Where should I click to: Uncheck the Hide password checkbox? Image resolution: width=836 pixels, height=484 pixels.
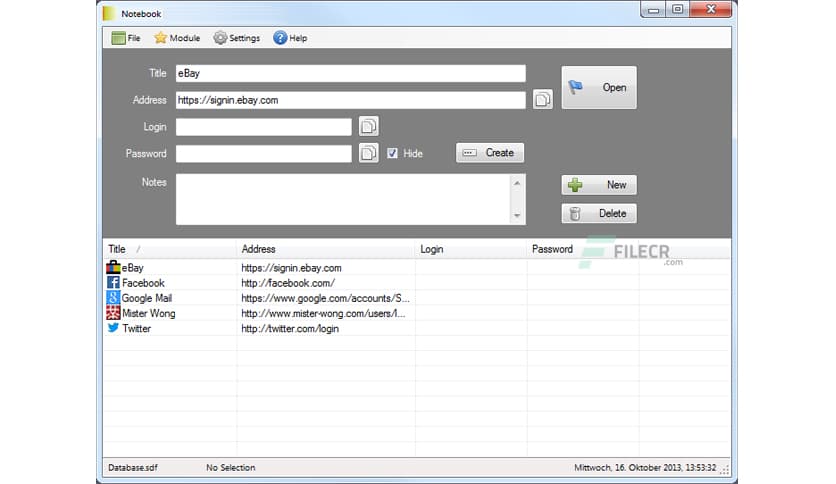[392, 153]
